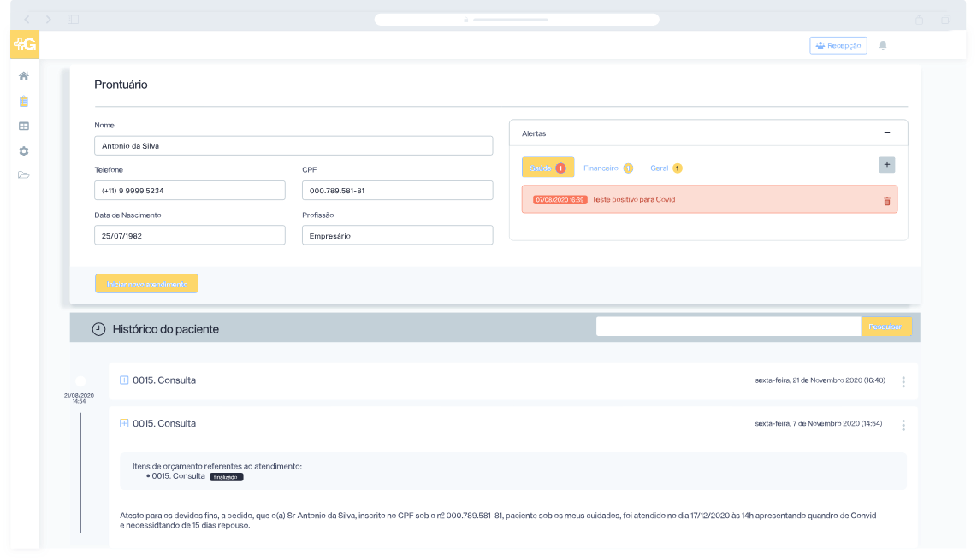The image size is (977, 560).
Task: Delete the Covid alert with trash icon
Action: tap(886, 201)
